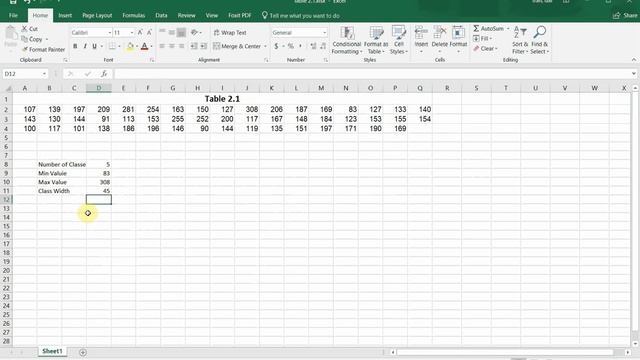Viewport: 640px width, 360px height.
Task: Select the Sheet1 tab
Action: click(x=52, y=351)
